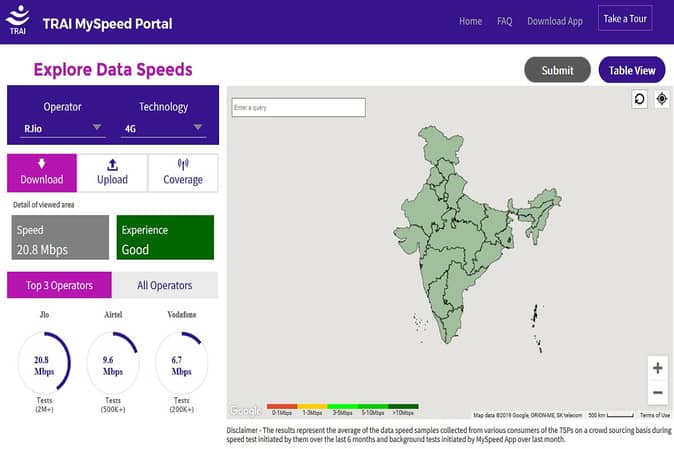Screen dimensions: 674x449
Task: Click the locate-me target icon on map
Action: coord(661,99)
